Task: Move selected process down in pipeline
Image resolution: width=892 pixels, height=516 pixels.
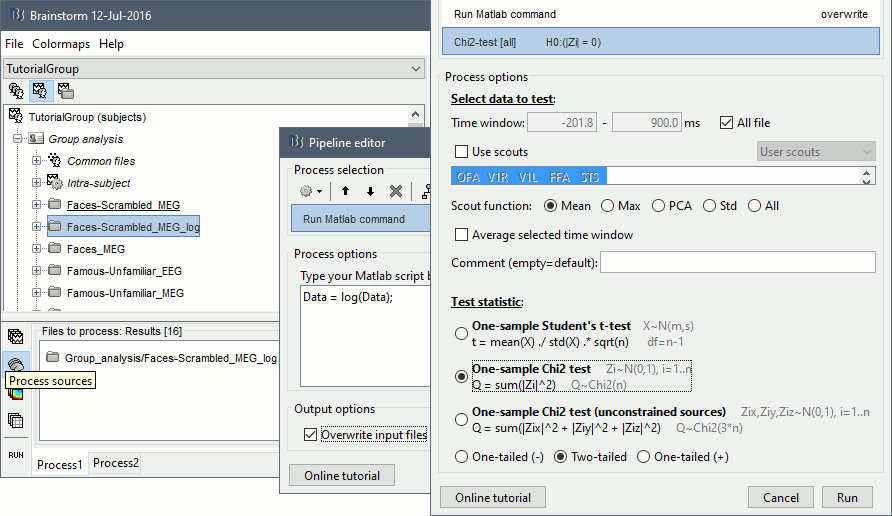Action: pyautogui.click(x=370, y=191)
